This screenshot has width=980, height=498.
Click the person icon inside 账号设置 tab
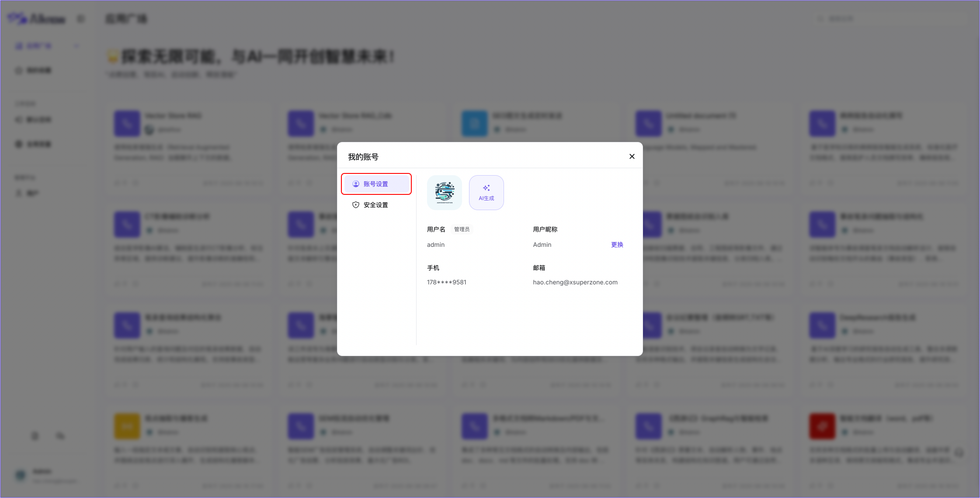coord(355,184)
